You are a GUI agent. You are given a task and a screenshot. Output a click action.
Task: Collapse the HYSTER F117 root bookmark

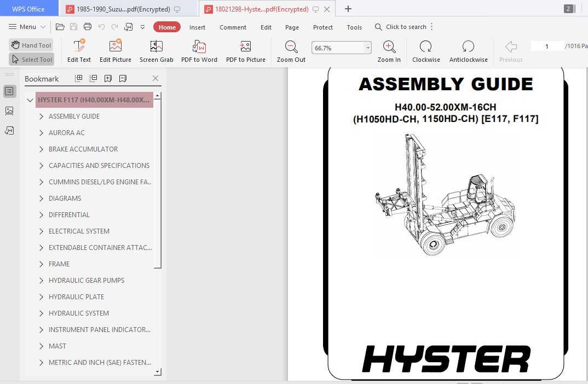point(30,100)
